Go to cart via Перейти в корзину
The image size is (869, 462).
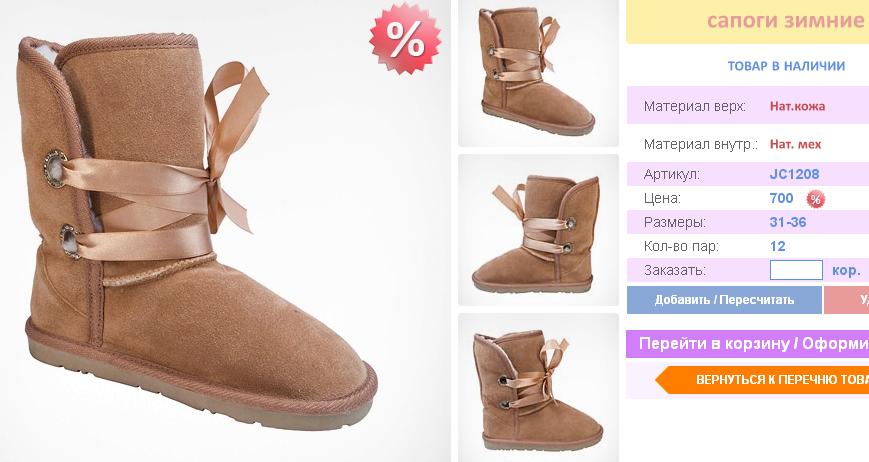pos(748,343)
